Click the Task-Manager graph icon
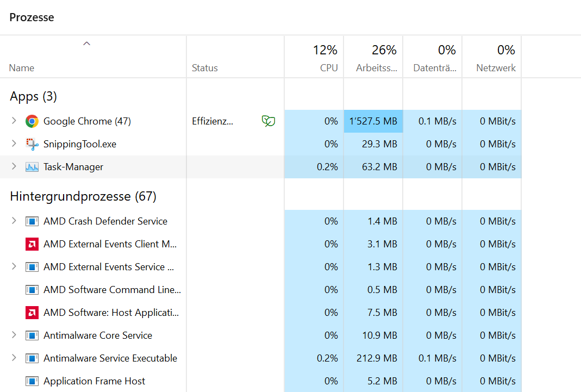 [32, 167]
